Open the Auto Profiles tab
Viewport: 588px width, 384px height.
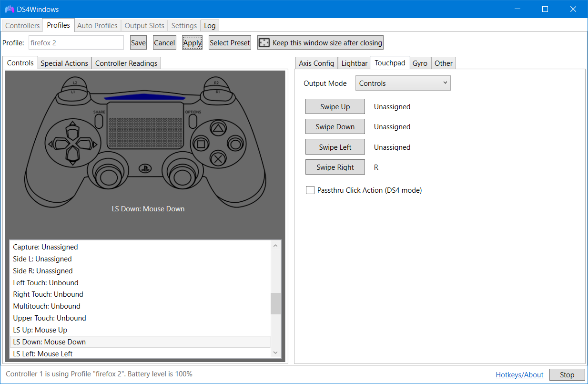click(97, 26)
